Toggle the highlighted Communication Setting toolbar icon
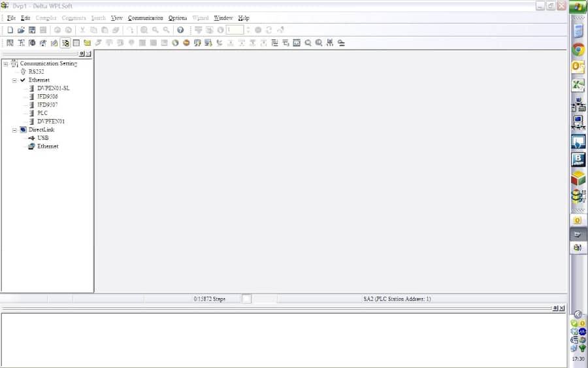The width and height of the screenshot is (588, 368). point(65,42)
